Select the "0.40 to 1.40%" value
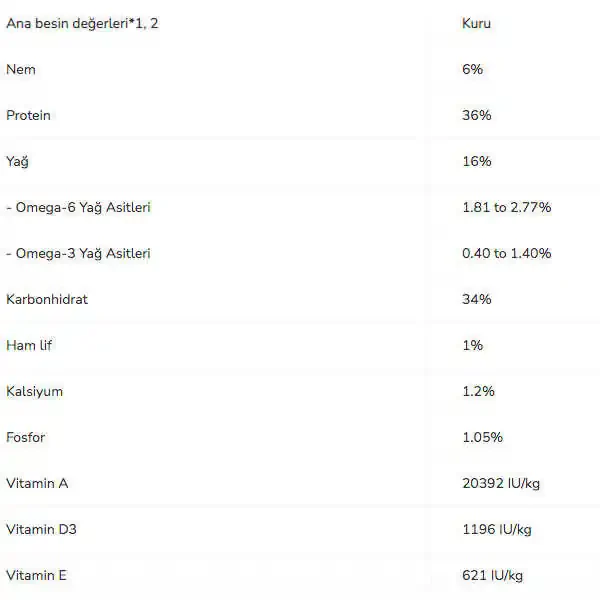 (506, 253)
